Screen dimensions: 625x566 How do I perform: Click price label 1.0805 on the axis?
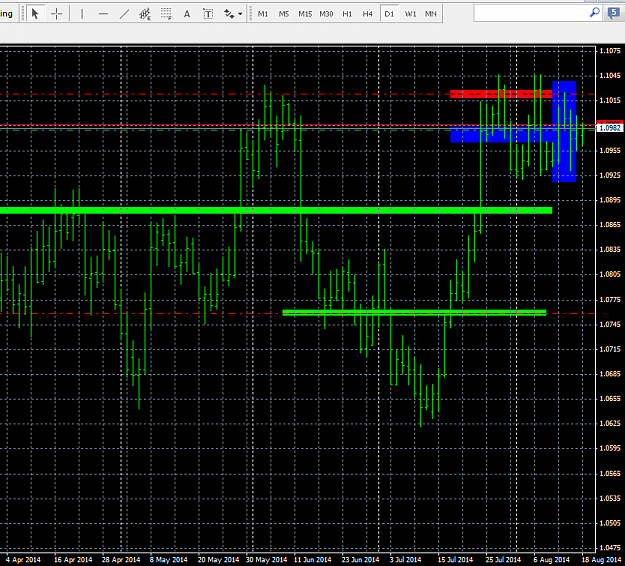(610, 274)
